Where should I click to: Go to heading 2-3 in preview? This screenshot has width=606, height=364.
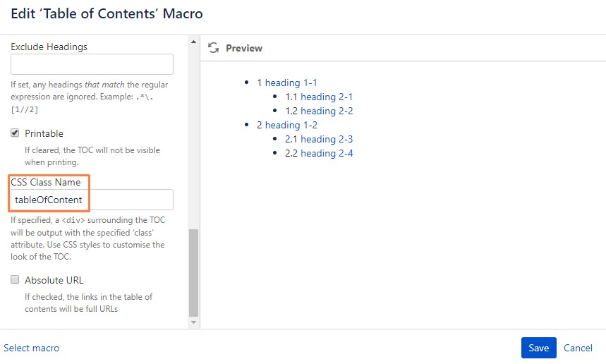pos(327,139)
